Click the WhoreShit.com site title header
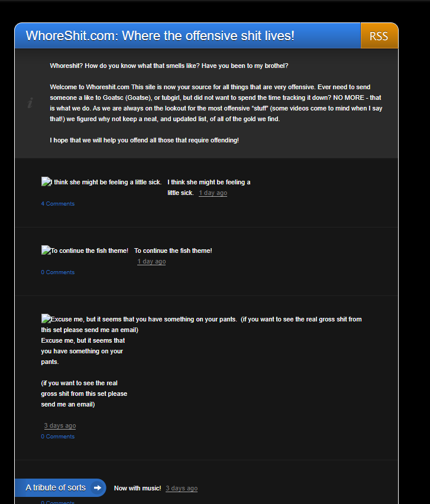Image resolution: width=430 pixels, height=504 pixels. pyautogui.click(x=160, y=35)
